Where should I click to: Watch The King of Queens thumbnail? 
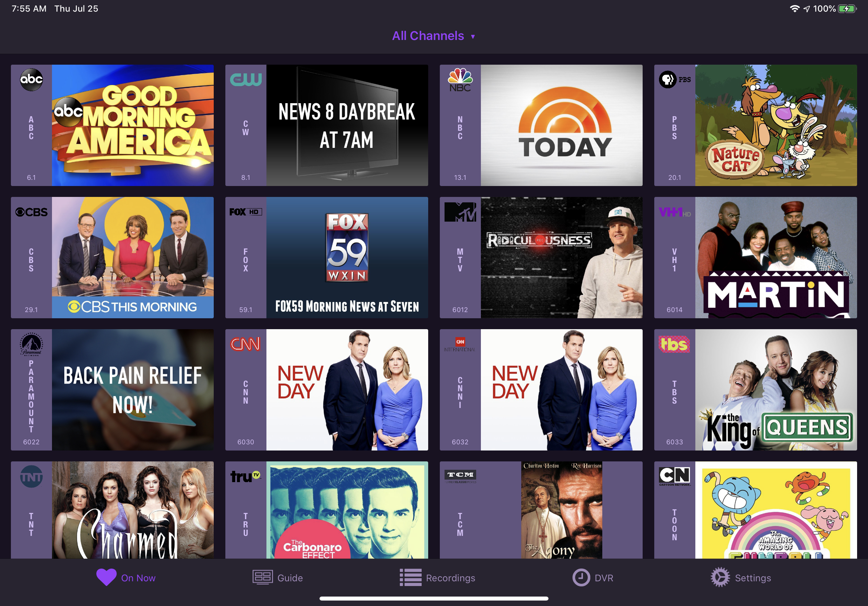776,389
